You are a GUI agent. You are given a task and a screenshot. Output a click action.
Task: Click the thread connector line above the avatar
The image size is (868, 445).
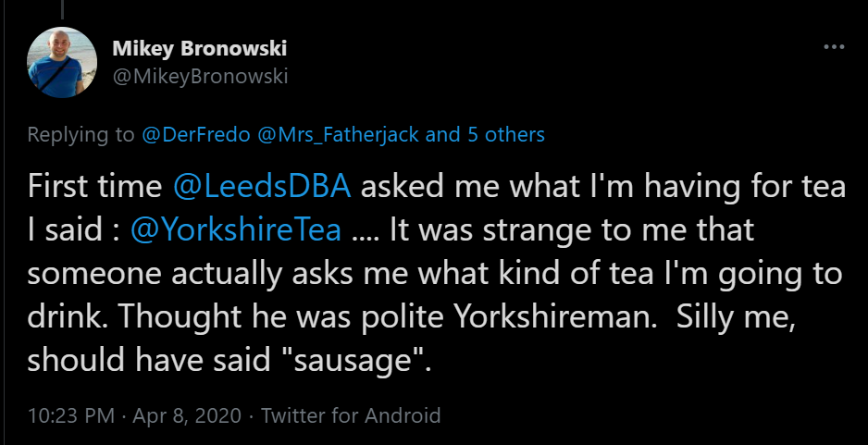click(x=62, y=9)
